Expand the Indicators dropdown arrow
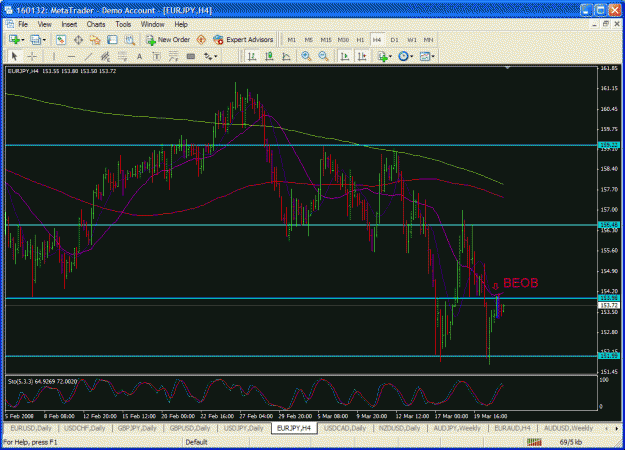 [390, 57]
